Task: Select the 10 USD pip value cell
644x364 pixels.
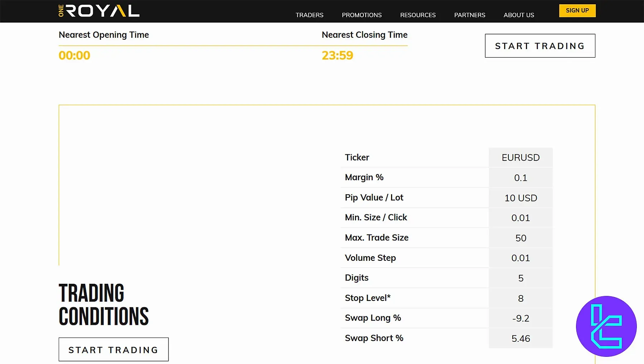Action: click(x=520, y=198)
